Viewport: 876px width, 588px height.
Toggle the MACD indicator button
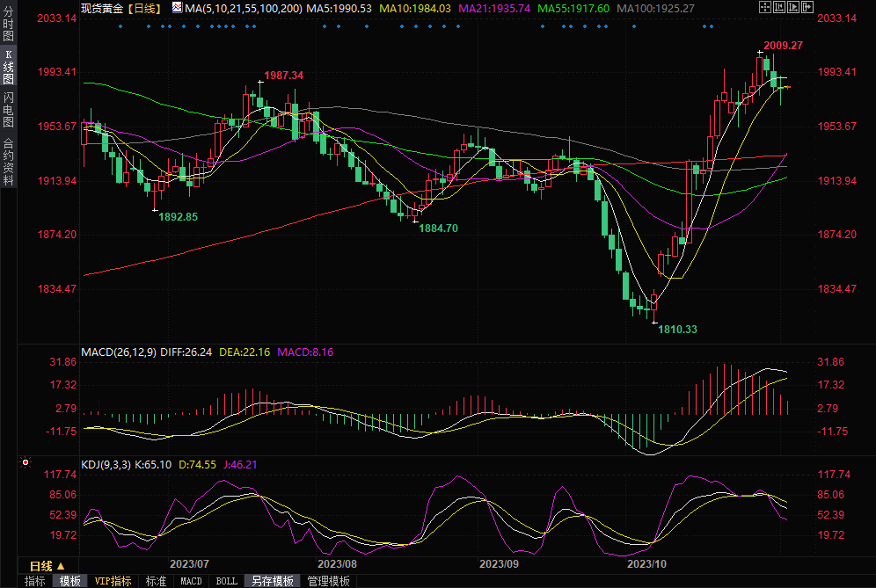click(x=191, y=581)
